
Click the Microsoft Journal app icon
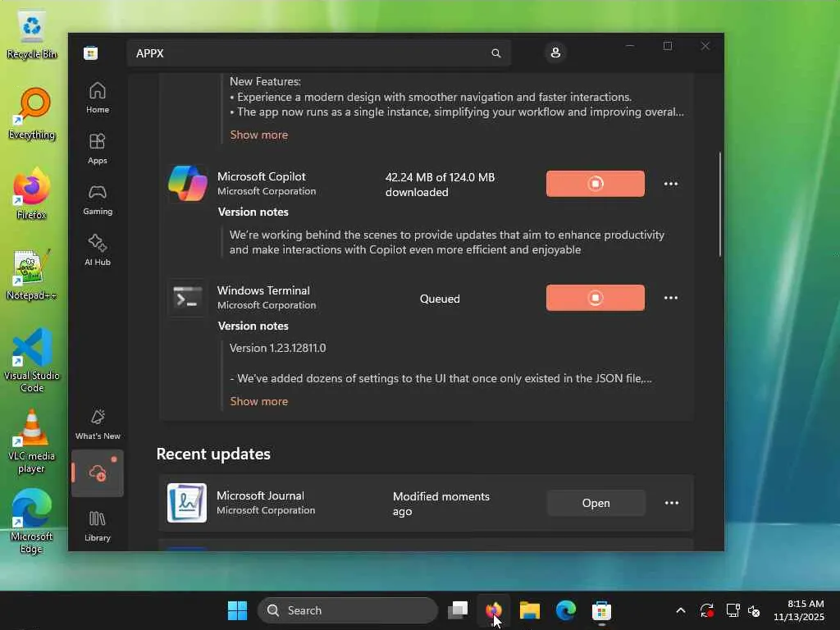tap(186, 503)
